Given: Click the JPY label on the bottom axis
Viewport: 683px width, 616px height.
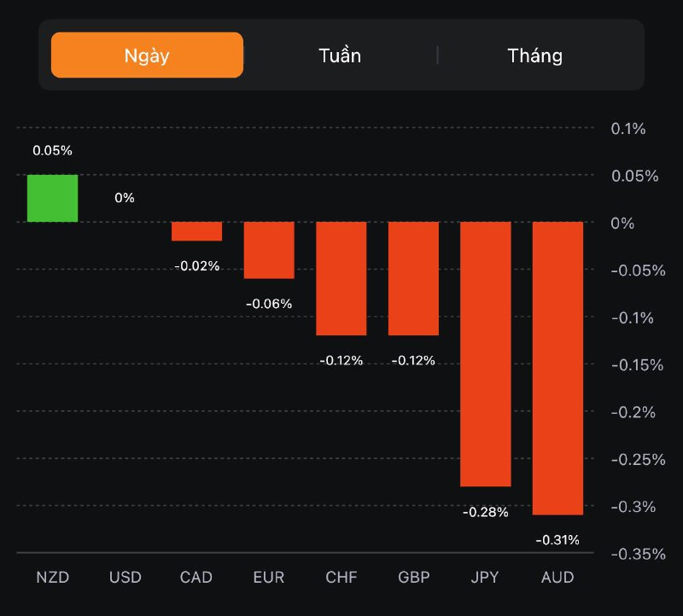Looking at the screenshot, I should coord(486,578).
